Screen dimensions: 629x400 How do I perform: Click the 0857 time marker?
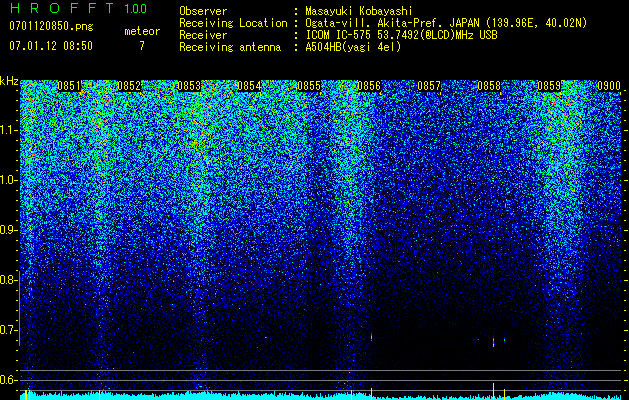429,86
